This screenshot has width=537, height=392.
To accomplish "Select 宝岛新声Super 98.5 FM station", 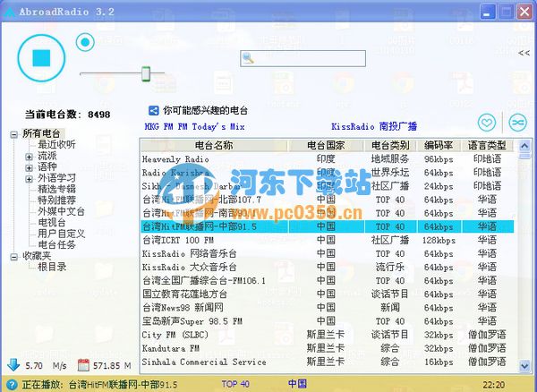I will [327, 321].
